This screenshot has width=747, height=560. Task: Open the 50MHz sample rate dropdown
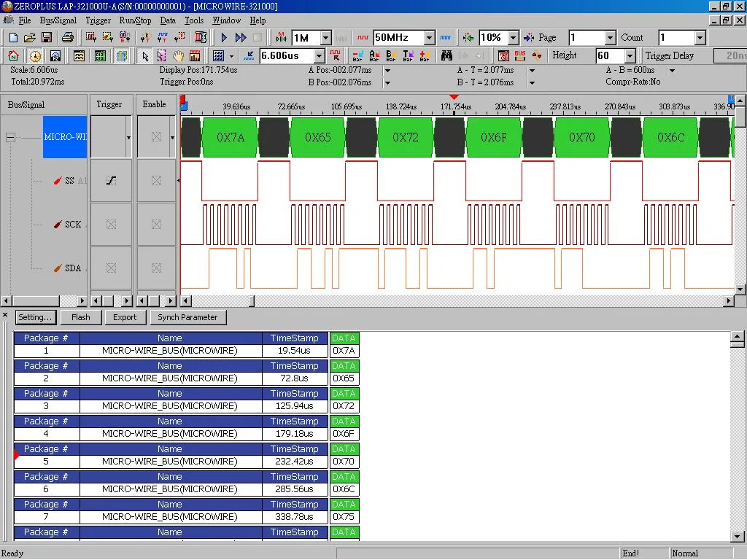click(x=429, y=38)
